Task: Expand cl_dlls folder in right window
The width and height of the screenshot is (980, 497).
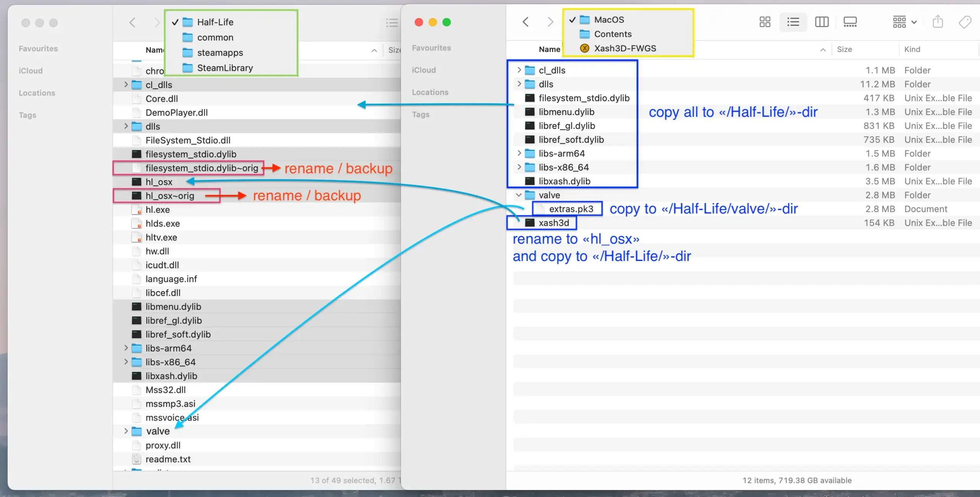Action: 519,70
